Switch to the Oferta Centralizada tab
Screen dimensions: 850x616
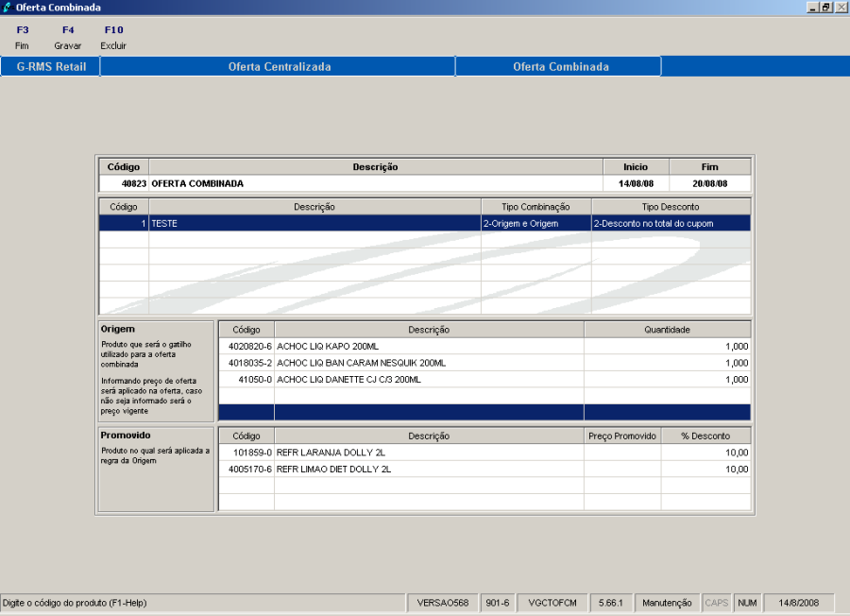(278, 67)
